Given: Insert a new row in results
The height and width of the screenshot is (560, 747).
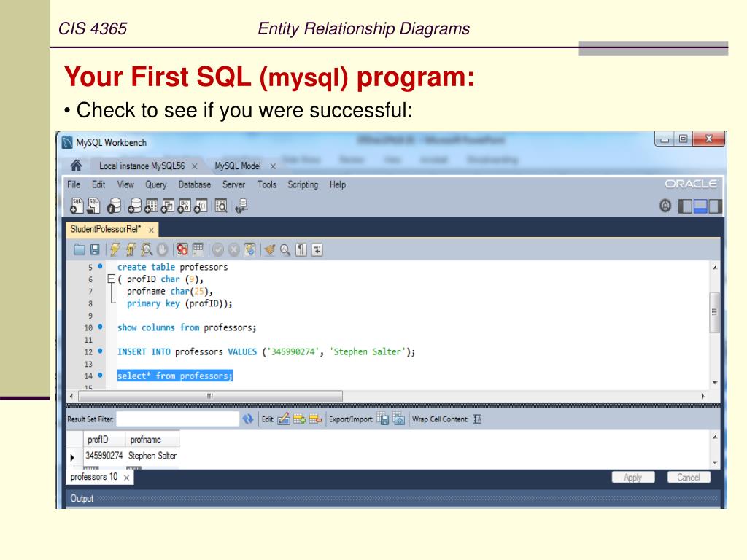Looking at the screenshot, I should click(299, 419).
